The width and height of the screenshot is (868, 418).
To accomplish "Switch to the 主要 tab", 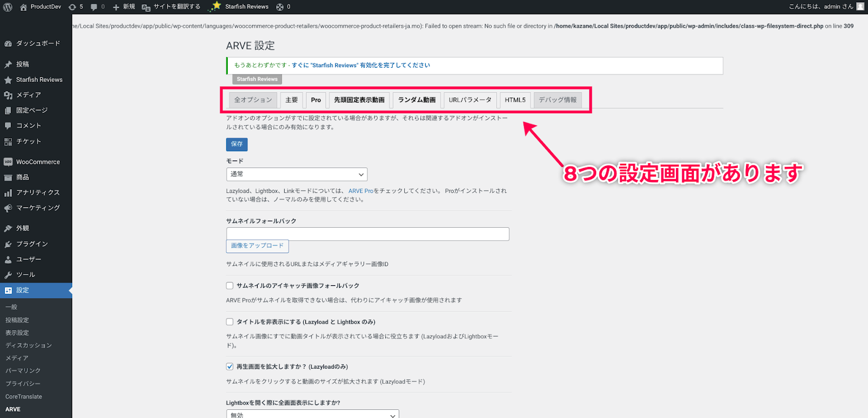I will click(292, 100).
